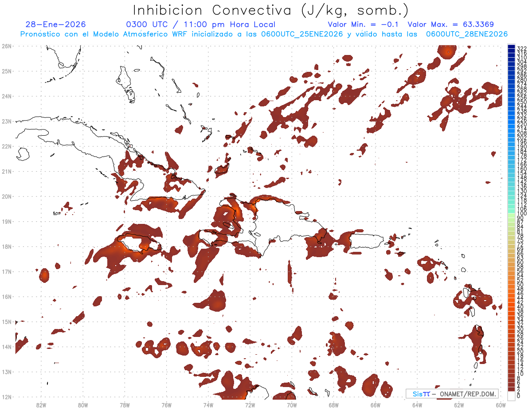Click the "78W" longitude label
The image size is (532, 411).
[x=125, y=405]
